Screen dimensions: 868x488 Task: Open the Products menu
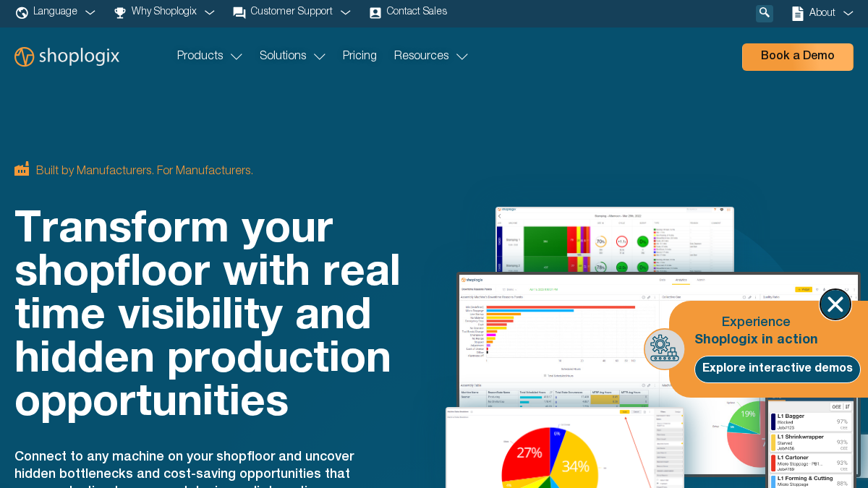[x=200, y=56]
